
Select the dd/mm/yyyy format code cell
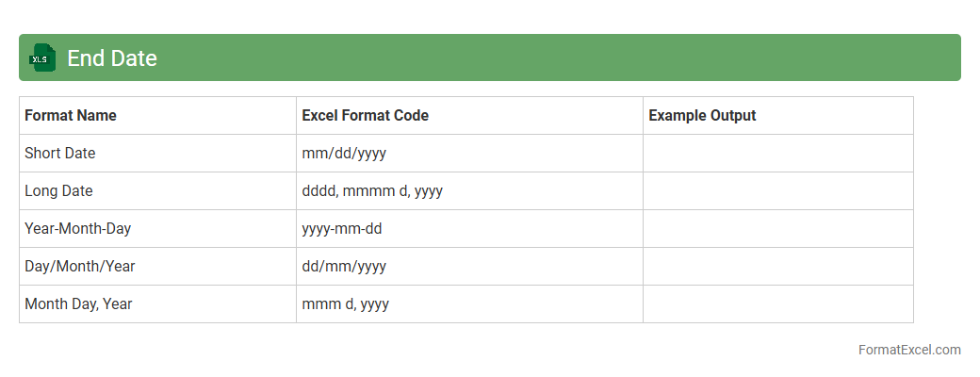[x=344, y=267]
